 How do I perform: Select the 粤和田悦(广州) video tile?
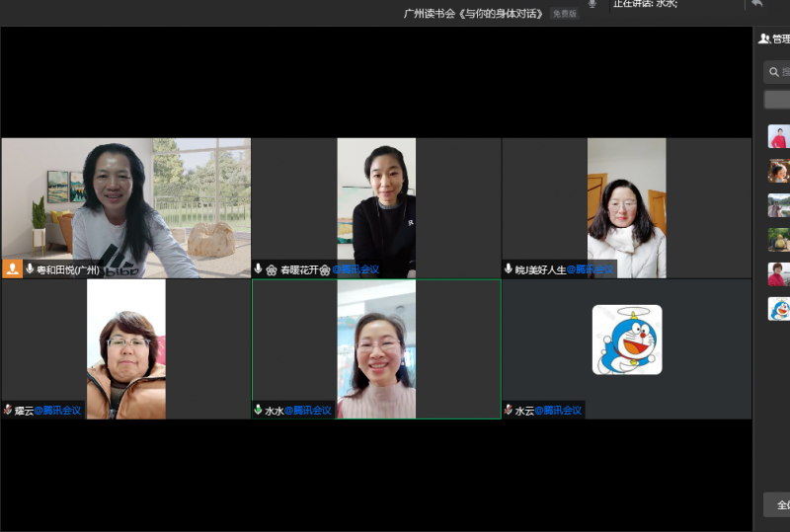126,207
